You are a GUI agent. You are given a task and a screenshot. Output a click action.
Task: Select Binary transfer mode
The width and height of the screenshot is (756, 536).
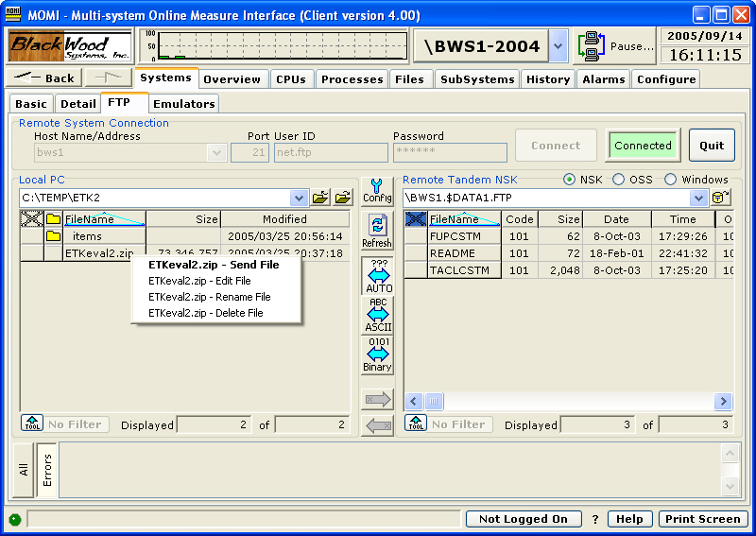click(x=379, y=354)
